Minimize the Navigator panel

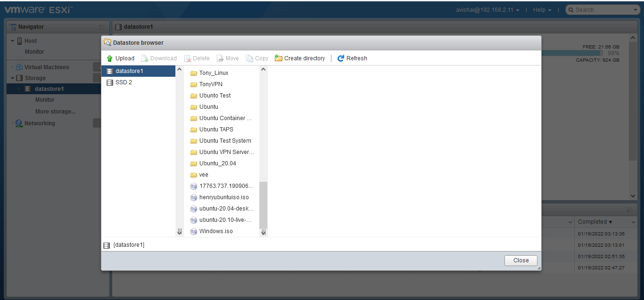(102, 27)
